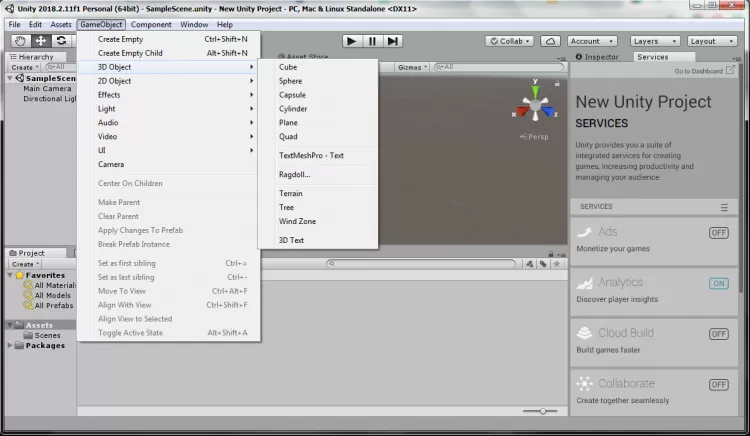
Task: Expand the Packages folder in Project
Action: 10,345
